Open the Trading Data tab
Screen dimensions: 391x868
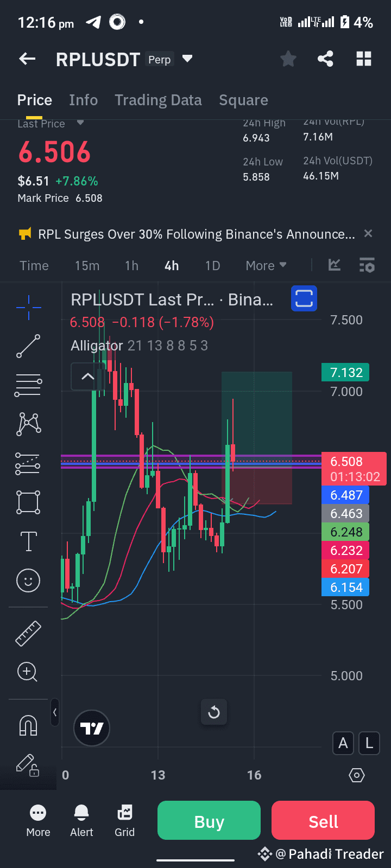pyautogui.click(x=158, y=100)
